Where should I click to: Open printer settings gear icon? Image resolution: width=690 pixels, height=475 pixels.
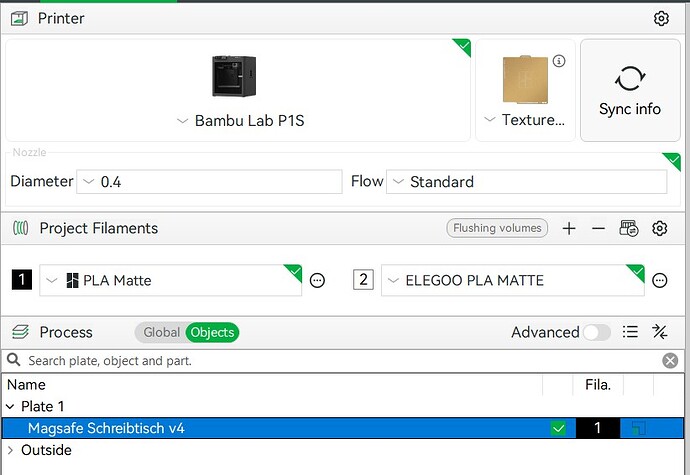point(661,18)
